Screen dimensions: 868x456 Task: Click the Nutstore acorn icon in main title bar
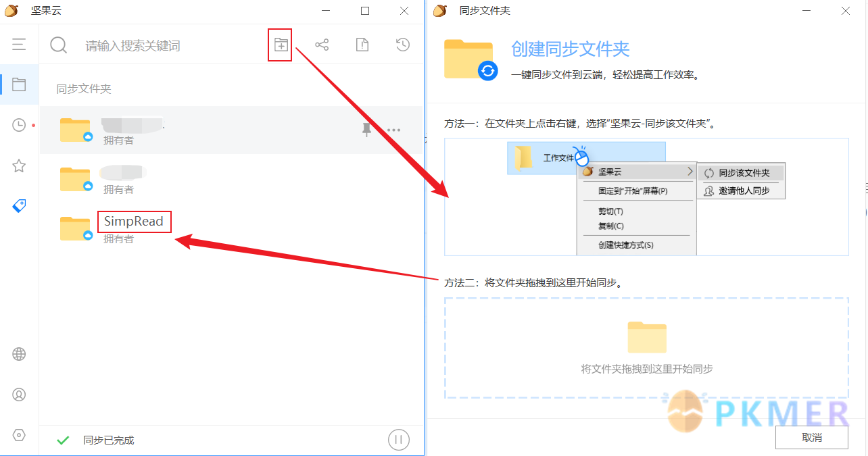[11, 11]
